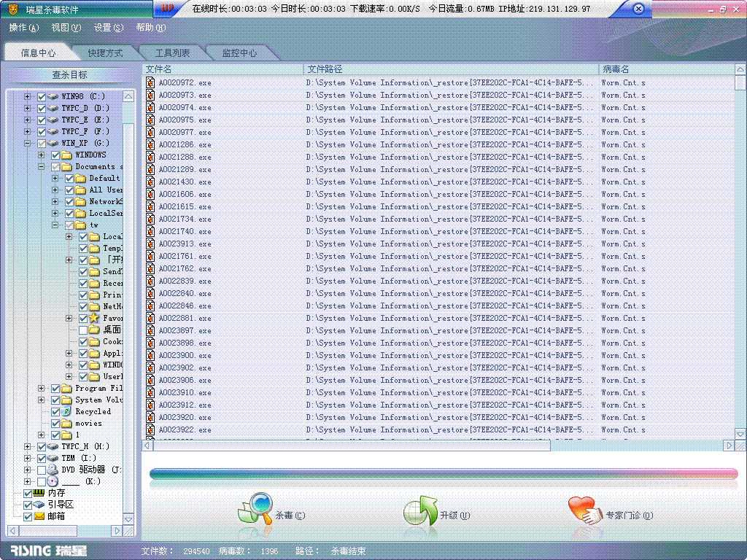Click the globe upgrade icon beside 升级
Screen dimensions: 747x560
420,510
